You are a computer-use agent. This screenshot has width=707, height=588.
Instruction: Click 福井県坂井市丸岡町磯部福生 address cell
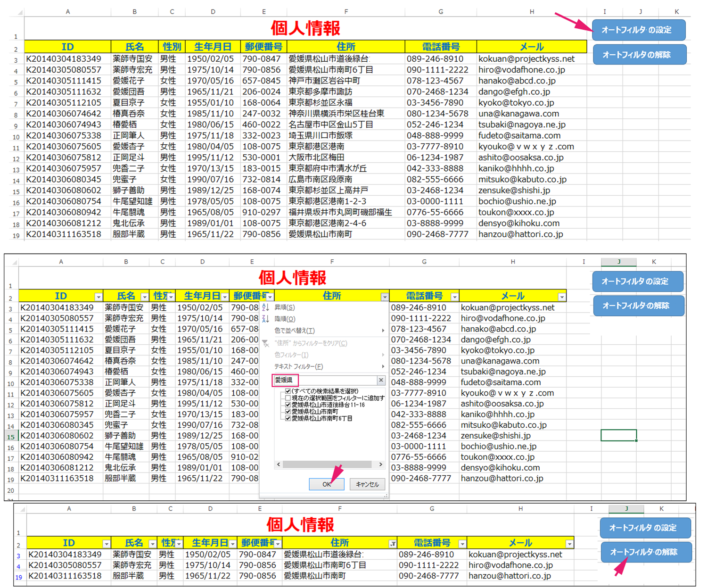[x=345, y=212]
